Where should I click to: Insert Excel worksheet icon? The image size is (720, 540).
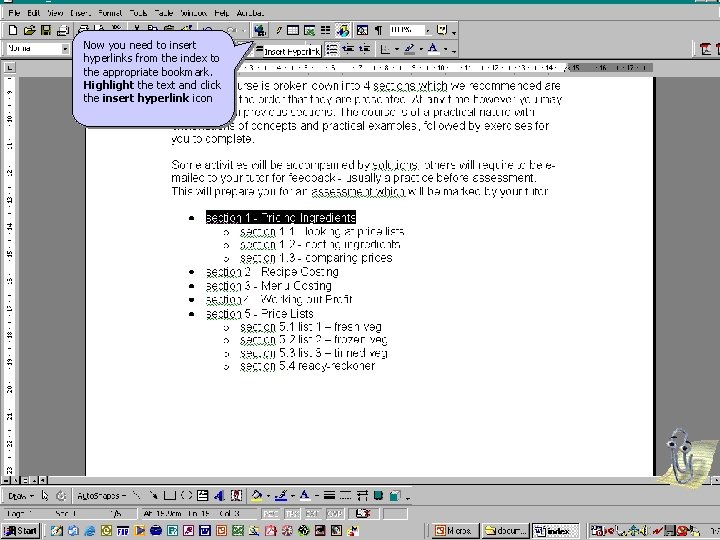tap(309, 30)
